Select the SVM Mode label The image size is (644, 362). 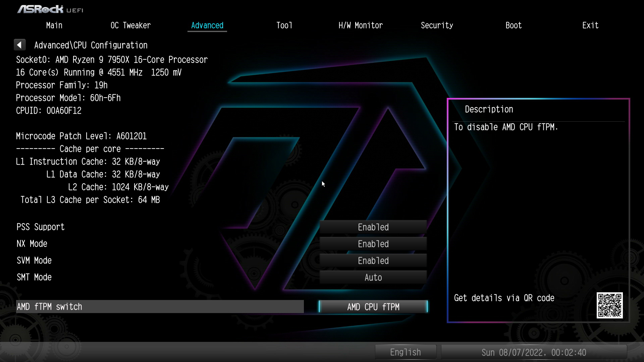34,260
